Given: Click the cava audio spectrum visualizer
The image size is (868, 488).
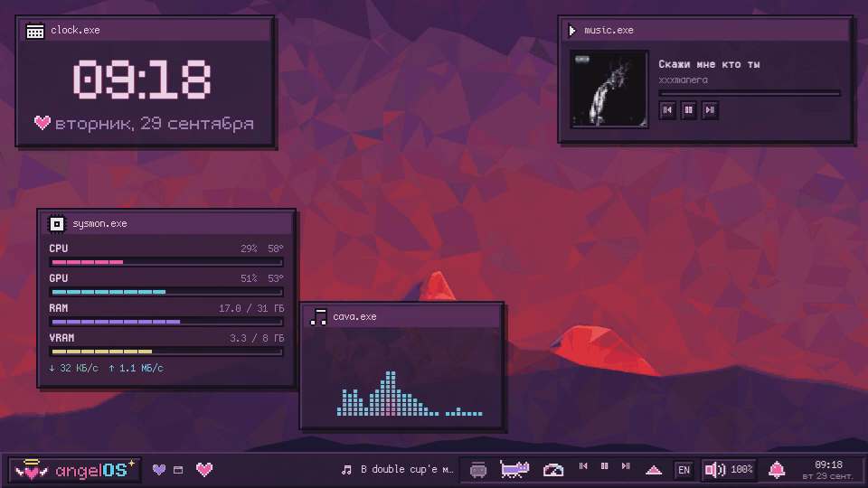Looking at the screenshot, I should (x=410, y=393).
